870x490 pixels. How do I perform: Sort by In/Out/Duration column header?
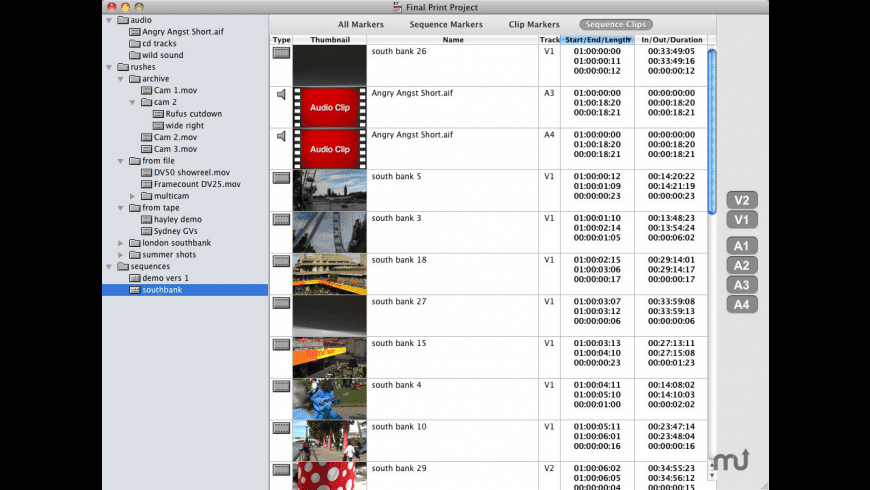click(671, 40)
